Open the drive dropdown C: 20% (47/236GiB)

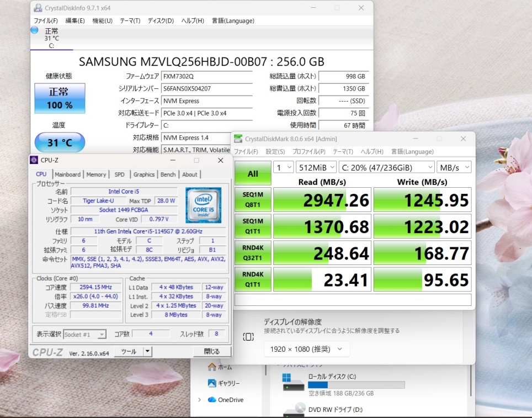pyautogui.click(x=386, y=167)
